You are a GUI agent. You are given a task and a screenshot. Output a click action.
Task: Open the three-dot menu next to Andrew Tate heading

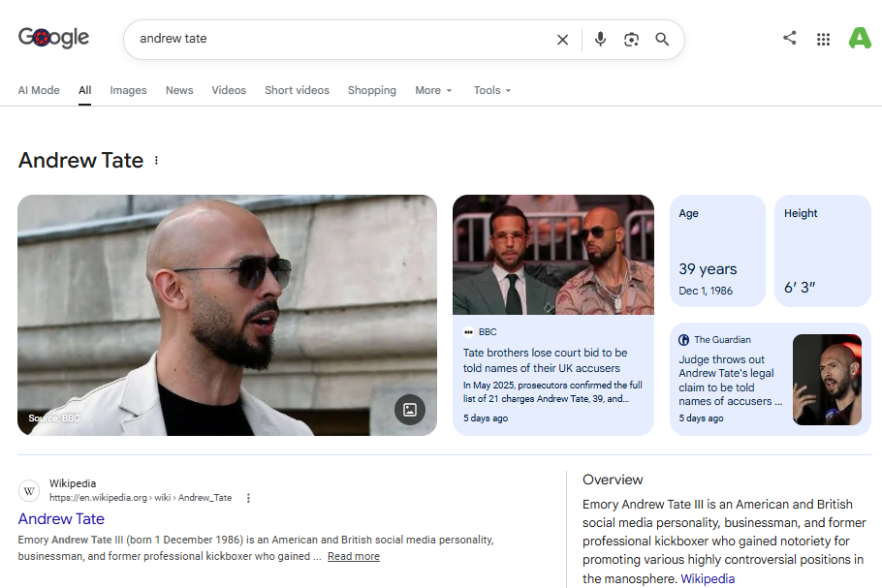[156, 161]
